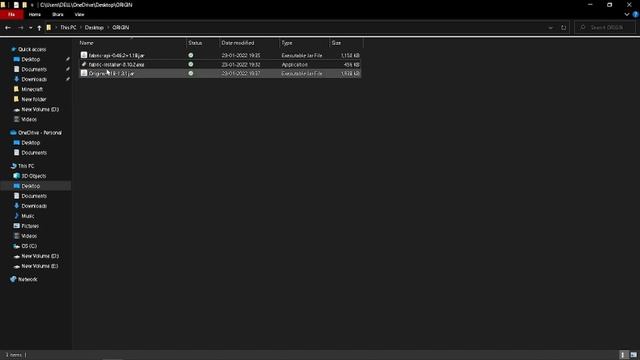640x360 pixels.
Task: Expand the ribbon with the chevron
Action: click(627, 14)
